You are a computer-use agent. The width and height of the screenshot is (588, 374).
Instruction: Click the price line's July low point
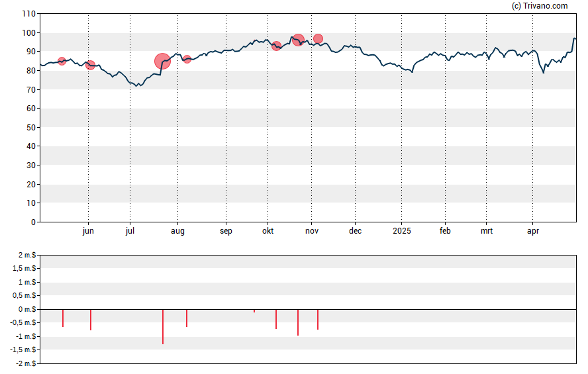coord(137,86)
